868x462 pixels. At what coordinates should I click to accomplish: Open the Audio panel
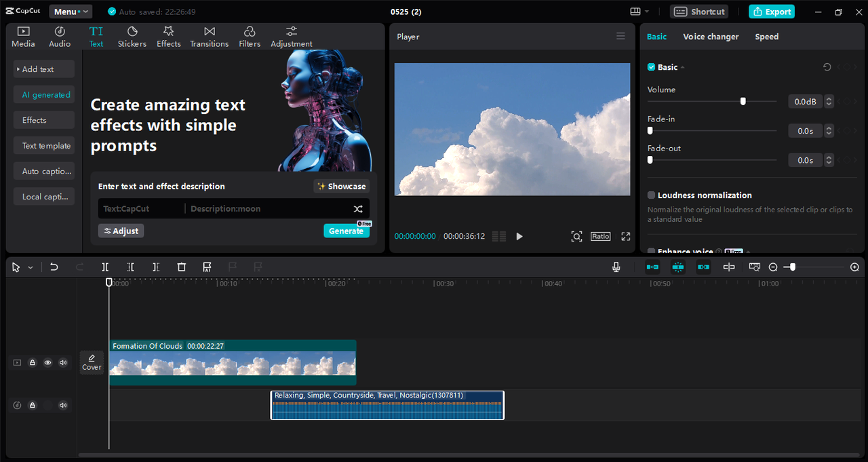coord(60,37)
